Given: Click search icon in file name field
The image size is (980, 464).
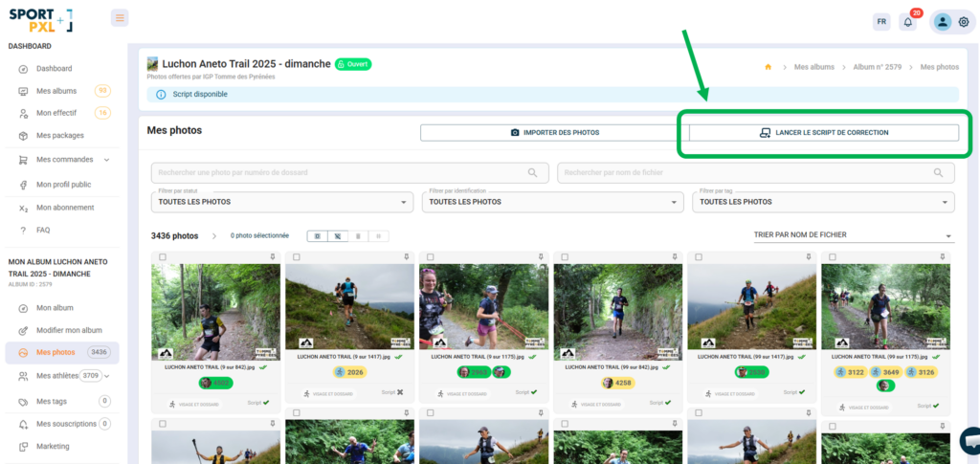Looking at the screenshot, I should click(939, 173).
